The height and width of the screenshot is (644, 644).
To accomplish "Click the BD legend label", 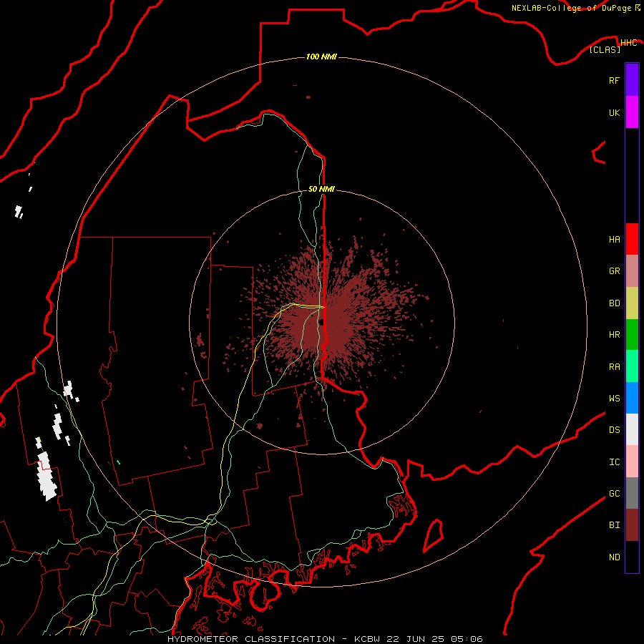I will click(614, 303).
